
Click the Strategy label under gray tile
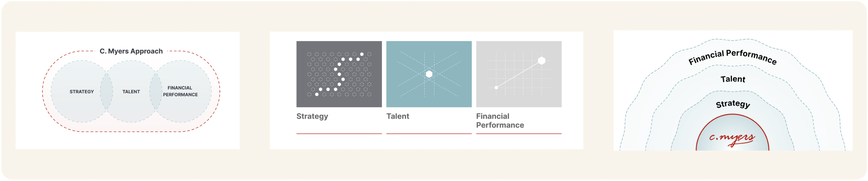click(312, 116)
